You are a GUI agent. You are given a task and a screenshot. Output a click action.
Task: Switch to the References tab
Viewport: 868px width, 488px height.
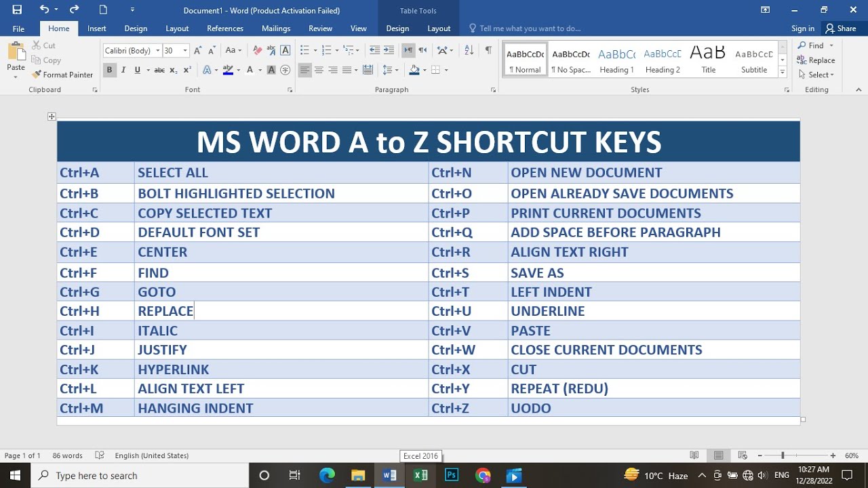(225, 28)
